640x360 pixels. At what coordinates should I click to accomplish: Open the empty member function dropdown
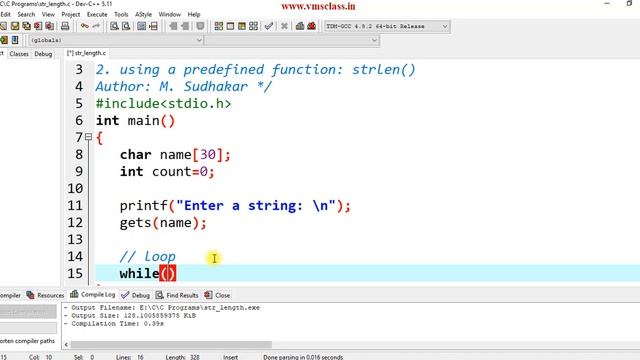tap(292, 40)
